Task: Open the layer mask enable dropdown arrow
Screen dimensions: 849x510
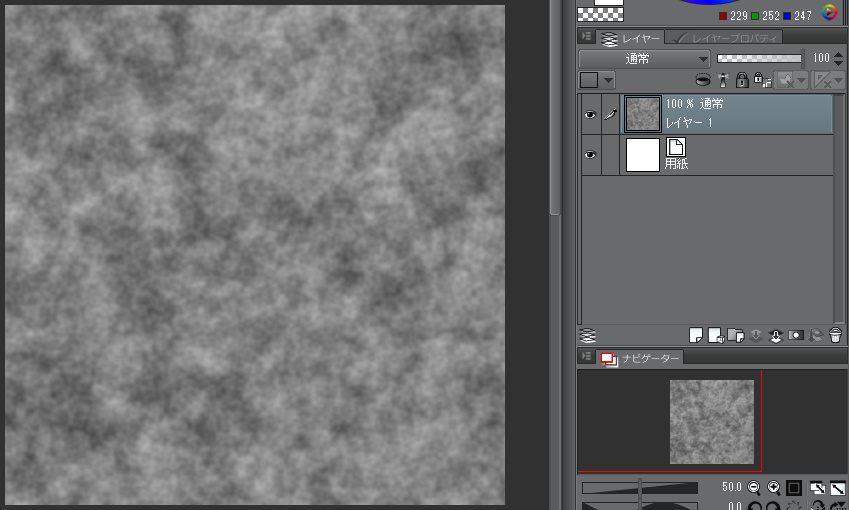Action: [x=802, y=81]
